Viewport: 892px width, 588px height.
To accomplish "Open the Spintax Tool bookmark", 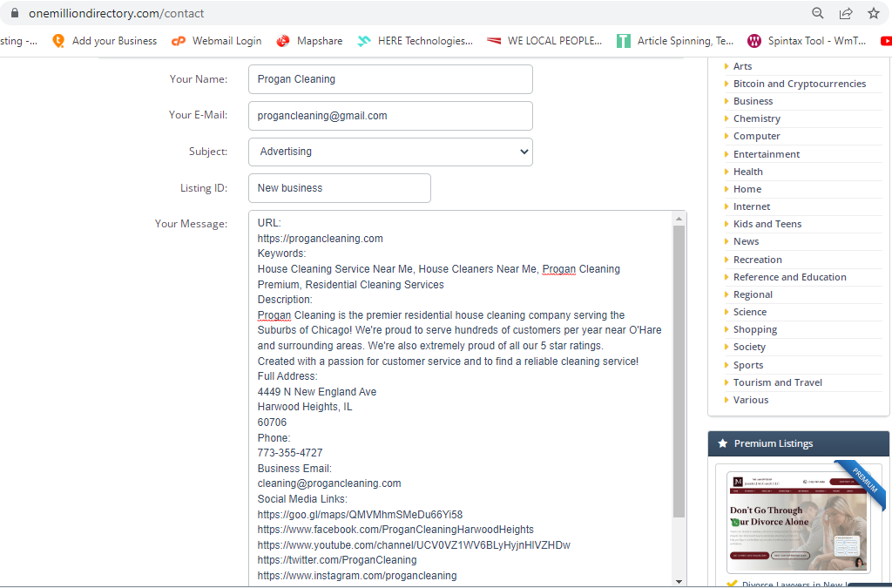I will pos(807,41).
